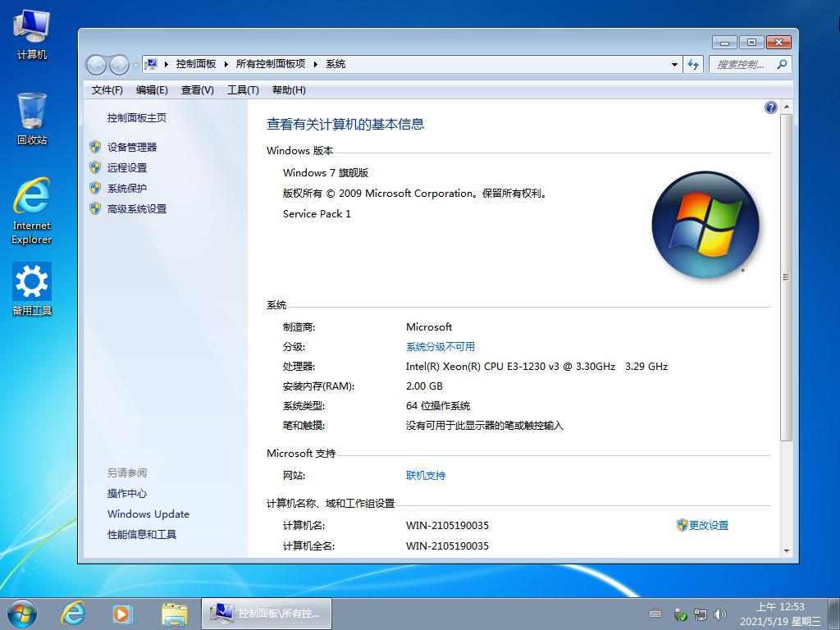The image size is (840, 630).
Task: Click the vertical scrollbar thumb
Action: (x=787, y=277)
